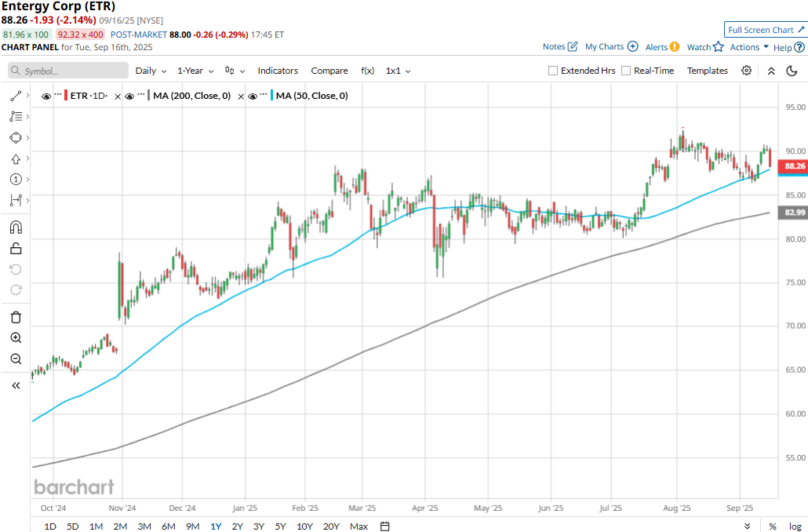Image resolution: width=808 pixels, height=532 pixels.
Task: Zoom in on the chart
Action: pos(16,337)
